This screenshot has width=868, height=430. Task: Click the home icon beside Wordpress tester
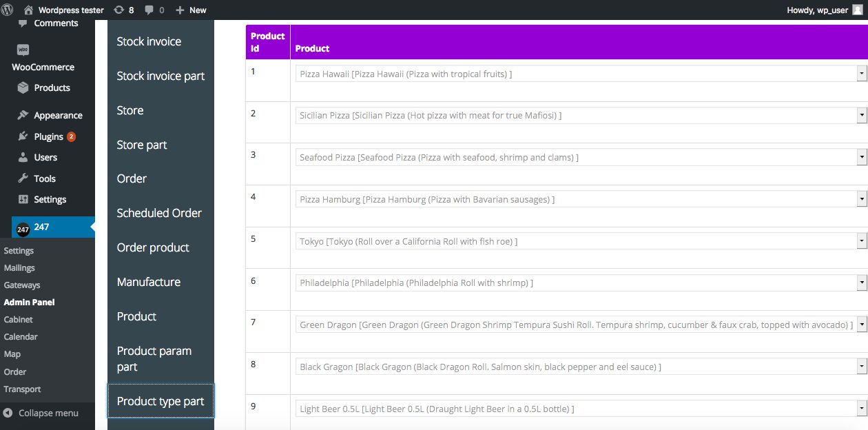point(28,10)
